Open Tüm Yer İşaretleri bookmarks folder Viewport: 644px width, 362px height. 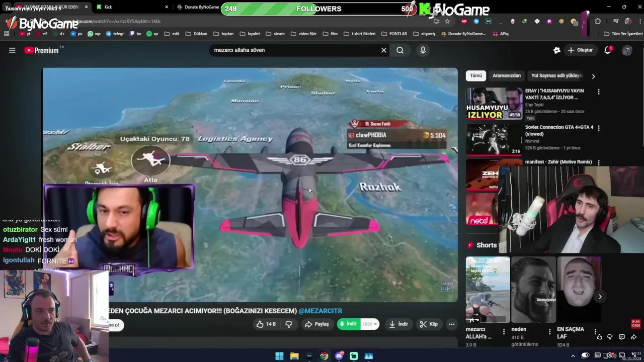[623, 34]
